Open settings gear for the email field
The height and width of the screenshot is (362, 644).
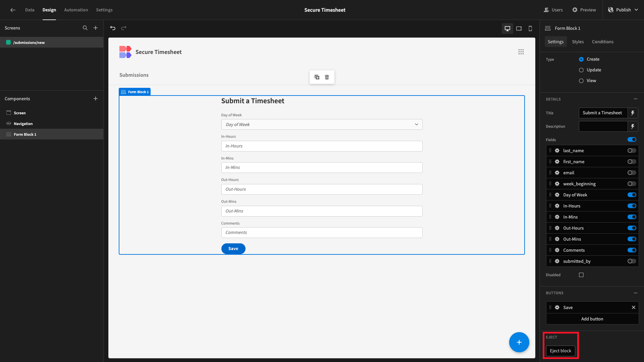pyautogui.click(x=557, y=173)
